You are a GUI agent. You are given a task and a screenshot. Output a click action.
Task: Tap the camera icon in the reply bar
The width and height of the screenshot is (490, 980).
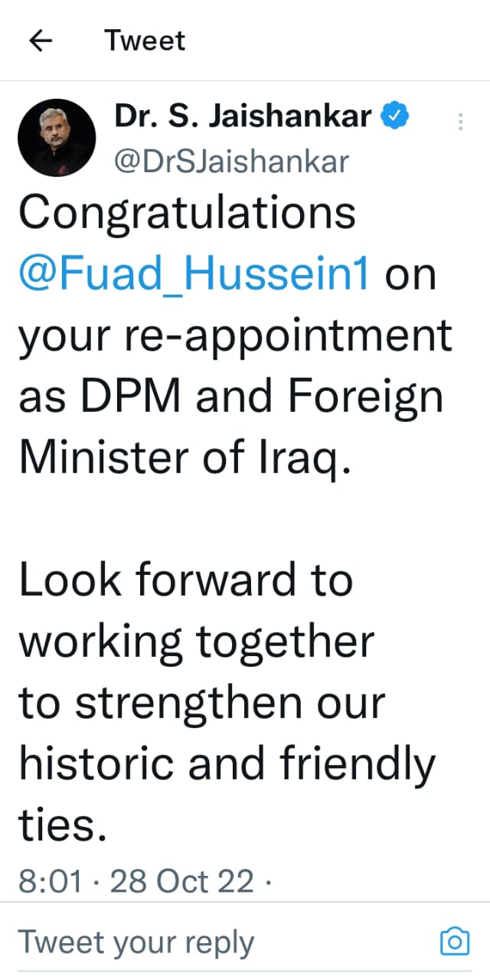pyautogui.click(x=454, y=941)
